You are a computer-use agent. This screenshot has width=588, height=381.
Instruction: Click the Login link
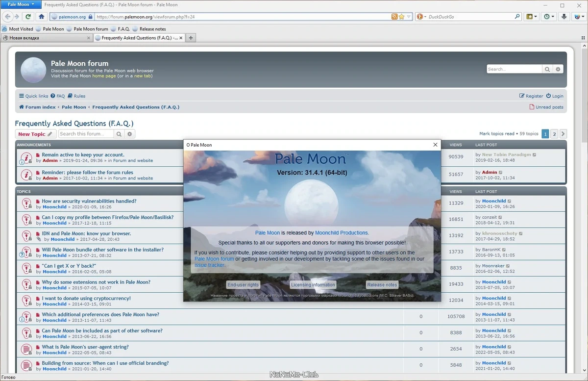click(x=555, y=96)
